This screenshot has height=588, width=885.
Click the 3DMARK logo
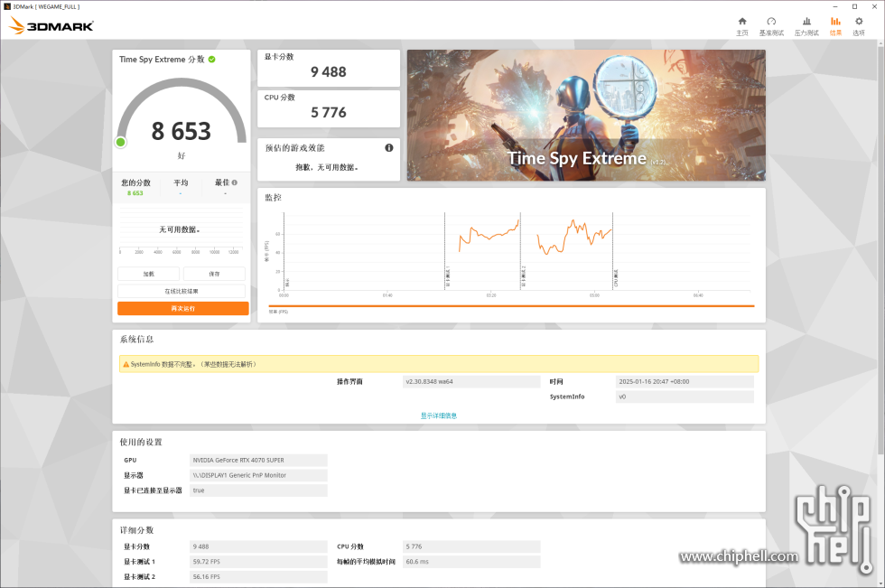[x=51, y=26]
